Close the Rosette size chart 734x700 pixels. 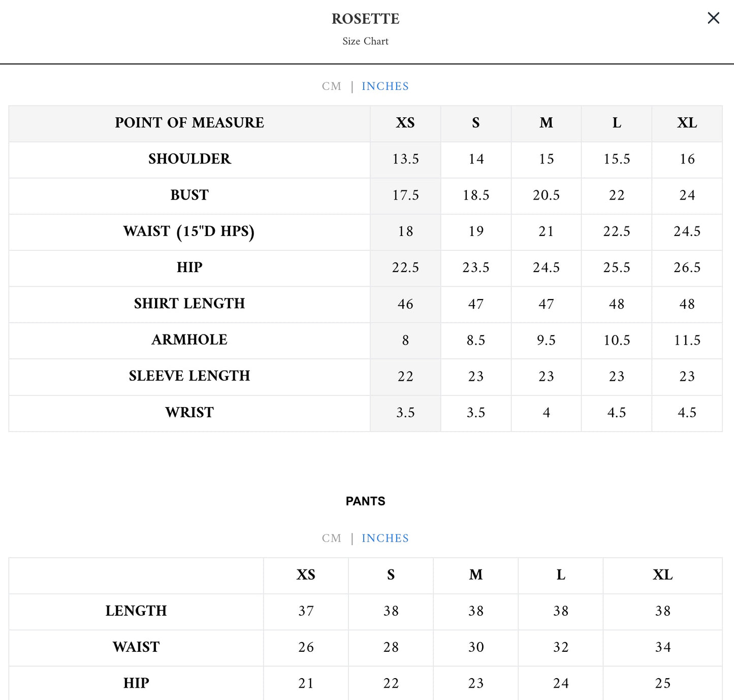pos(713,18)
